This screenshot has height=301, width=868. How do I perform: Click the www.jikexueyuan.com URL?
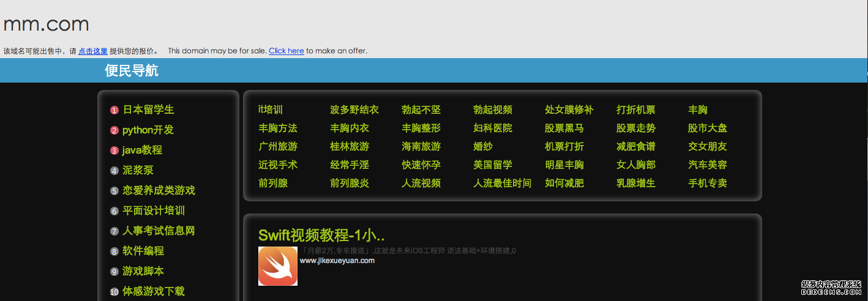click(x=337, y=261)
